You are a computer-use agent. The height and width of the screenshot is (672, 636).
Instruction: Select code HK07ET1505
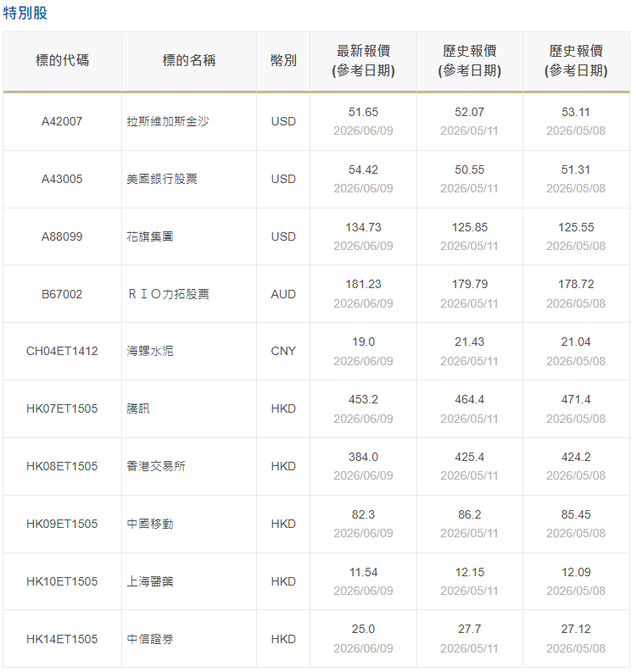(62, 408)
